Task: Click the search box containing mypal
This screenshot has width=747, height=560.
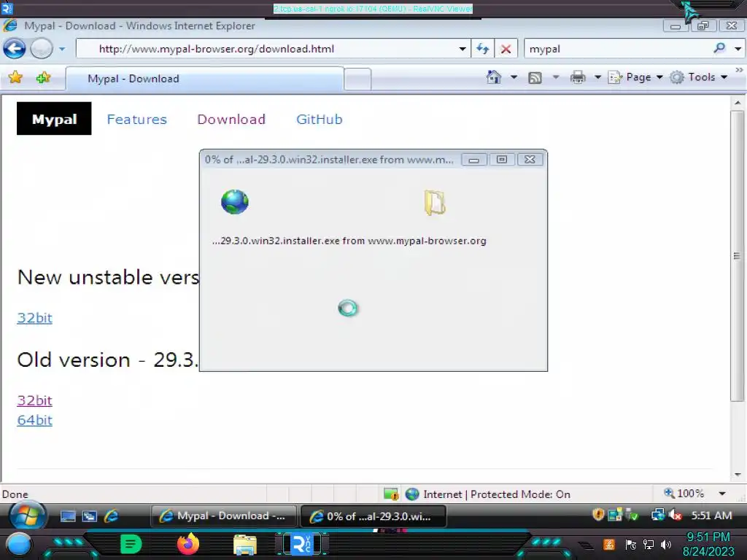Action: (617, 49)
